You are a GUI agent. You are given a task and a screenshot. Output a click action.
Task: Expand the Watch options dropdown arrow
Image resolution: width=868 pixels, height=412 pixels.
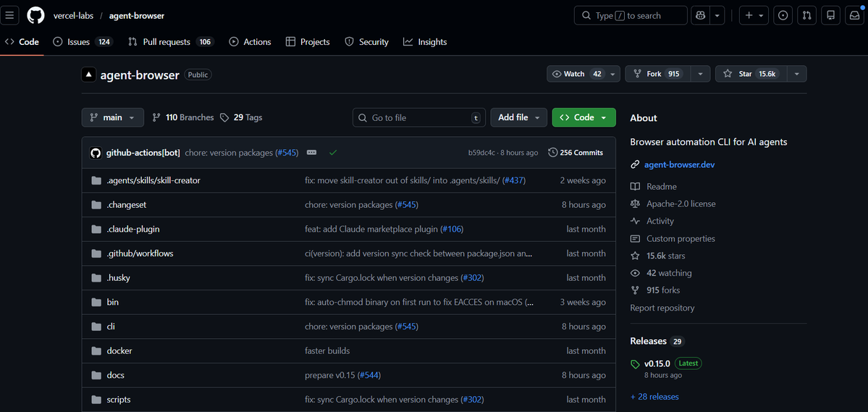tap(612, 74)
